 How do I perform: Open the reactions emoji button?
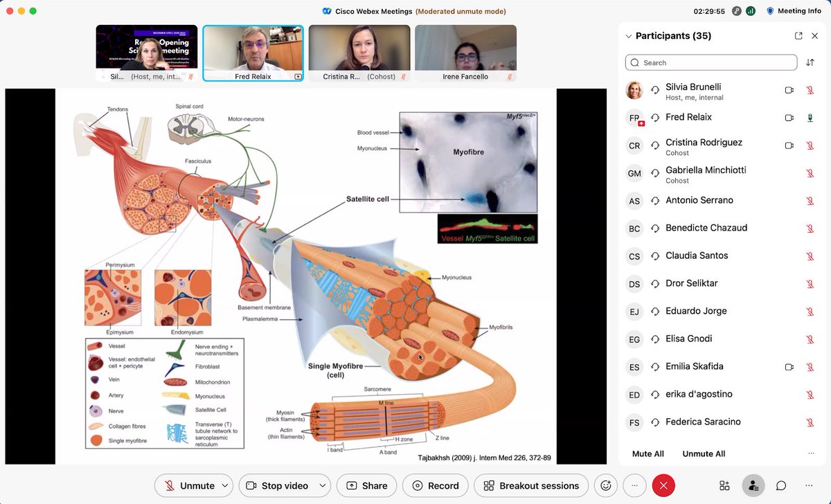point(606,485)
